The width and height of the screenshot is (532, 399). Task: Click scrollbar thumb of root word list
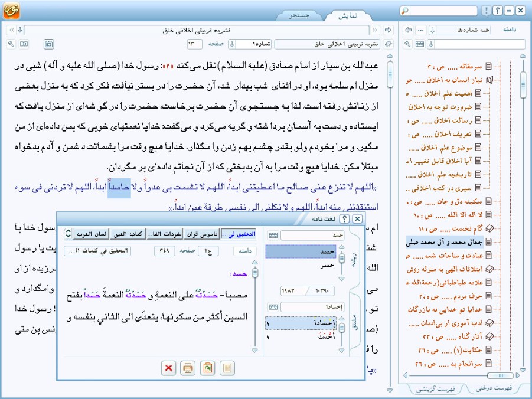tap(342, 258)
